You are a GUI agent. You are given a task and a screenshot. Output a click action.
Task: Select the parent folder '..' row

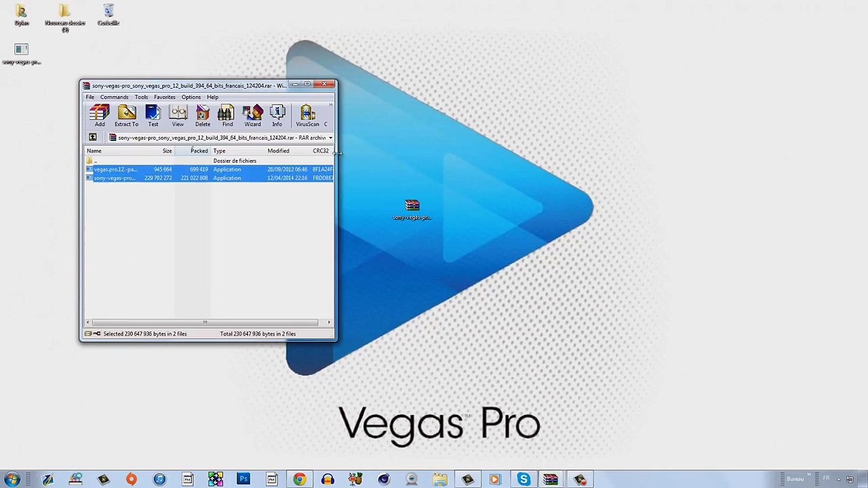coord(209,161)
